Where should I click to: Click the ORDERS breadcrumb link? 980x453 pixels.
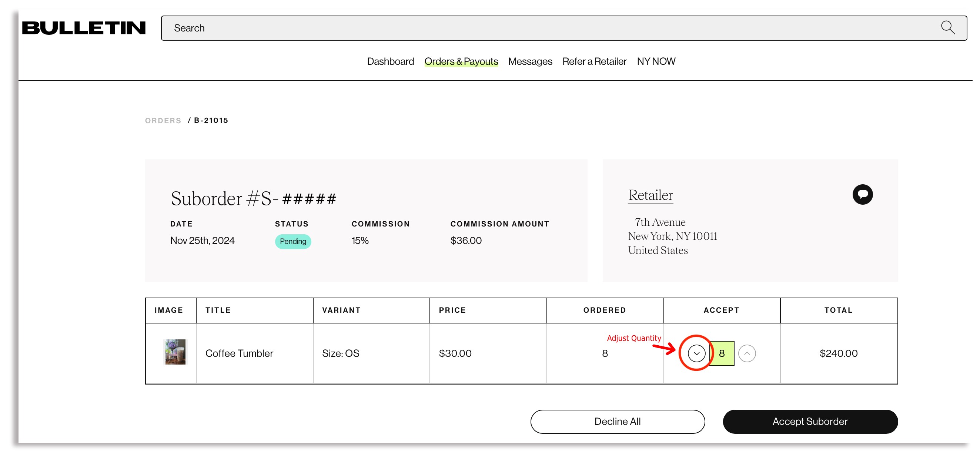(x=163, y=121)
